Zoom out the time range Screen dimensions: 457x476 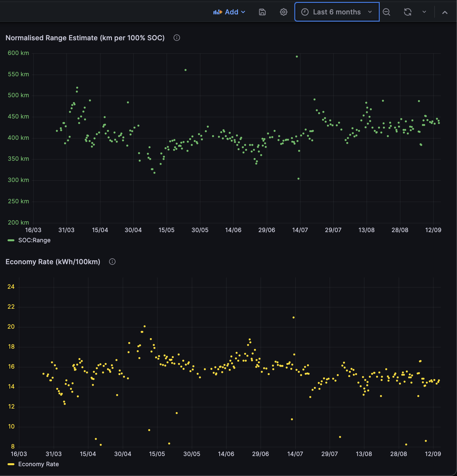(x=386, y=12)
